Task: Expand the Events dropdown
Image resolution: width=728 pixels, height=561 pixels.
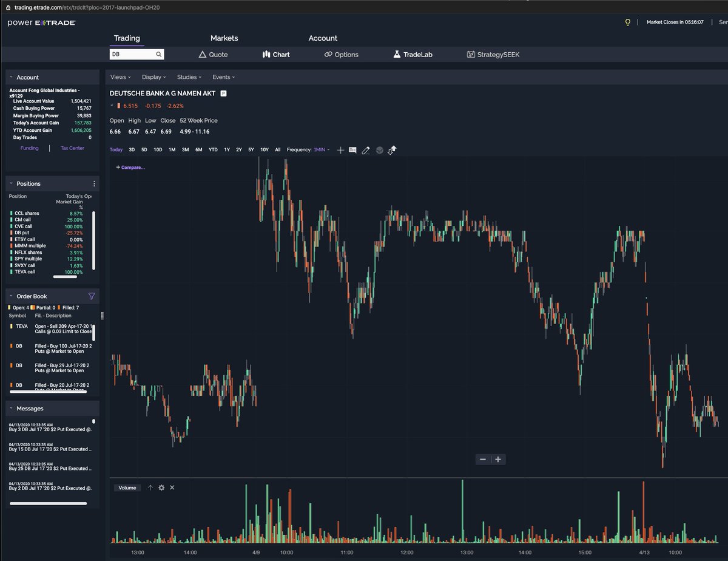Action: click(224, 77)
